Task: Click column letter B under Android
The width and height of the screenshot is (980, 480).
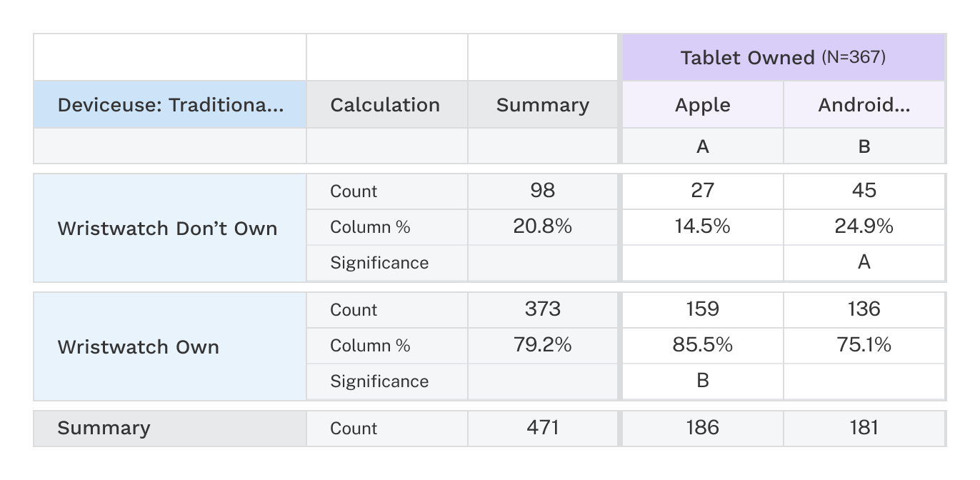Action: point(864,146)
